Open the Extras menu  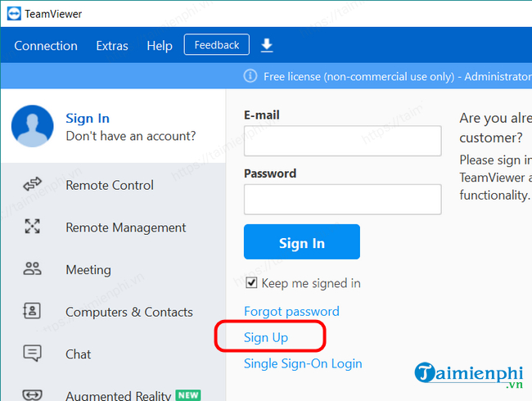(112, 46)
